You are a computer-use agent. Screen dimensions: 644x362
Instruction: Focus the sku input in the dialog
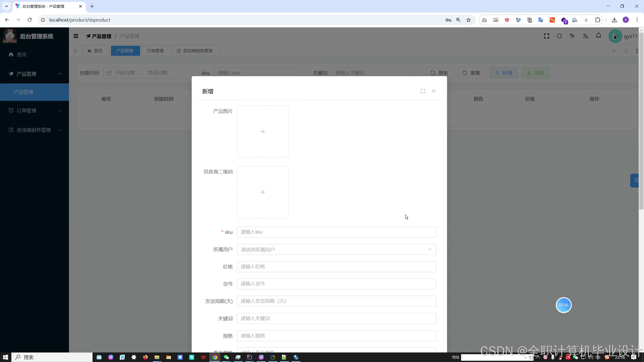coord(336,232)
